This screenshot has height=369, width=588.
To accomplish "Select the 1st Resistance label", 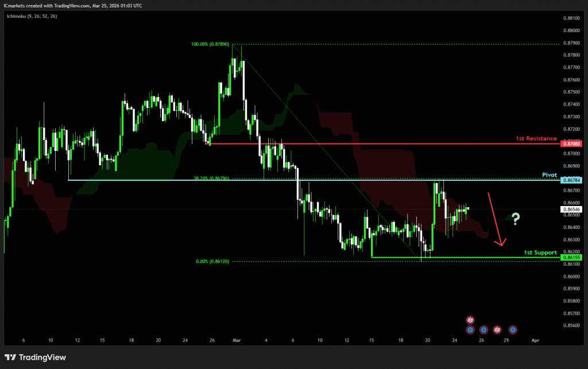I will coord(536,138).
